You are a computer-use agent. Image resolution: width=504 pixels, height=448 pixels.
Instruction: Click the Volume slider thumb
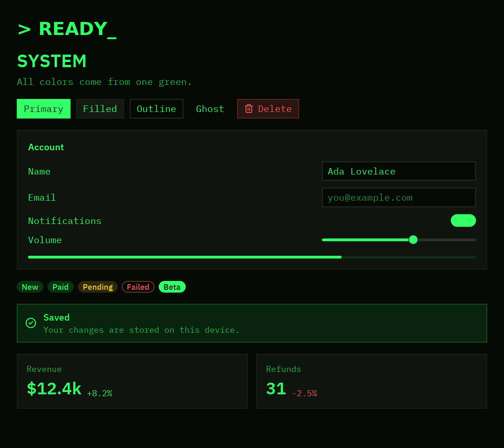point(413,240)
